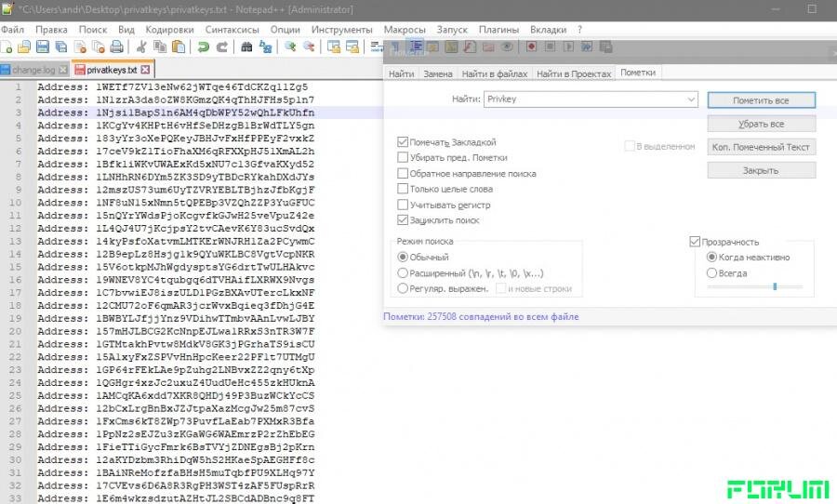Click the Open file folder icon
The image size is (837, 504).
tap(24, 47)
